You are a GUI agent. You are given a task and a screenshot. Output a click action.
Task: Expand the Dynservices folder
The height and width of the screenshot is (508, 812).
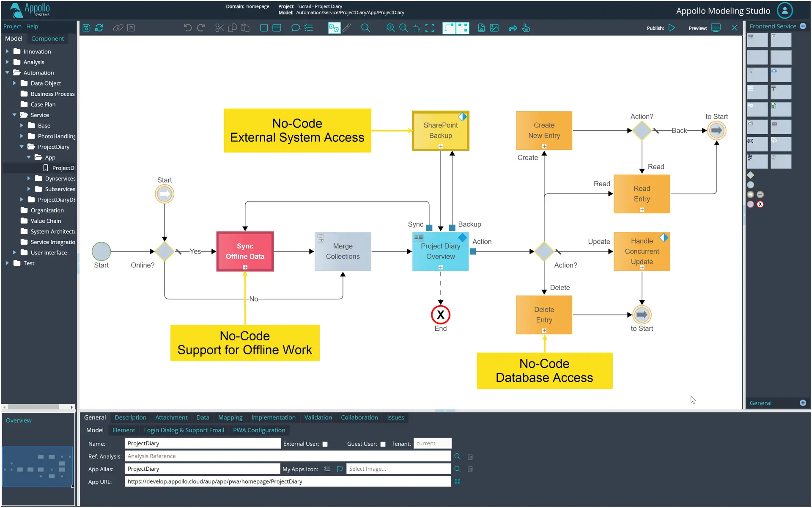(x=29, y=178)
